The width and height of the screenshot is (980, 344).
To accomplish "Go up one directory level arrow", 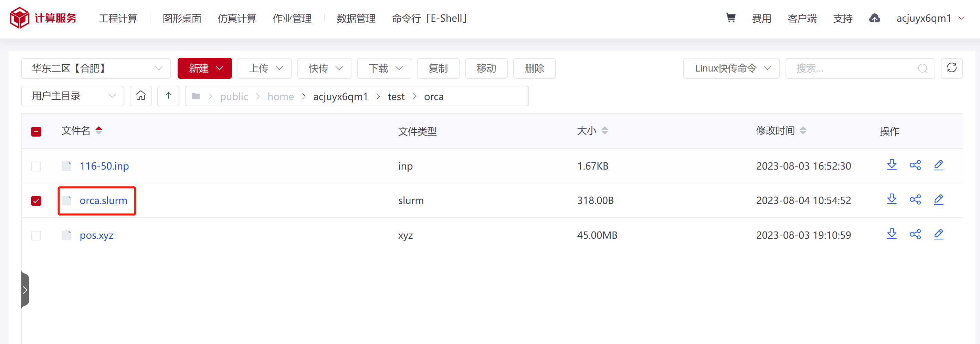I will [x=169, y=96].
